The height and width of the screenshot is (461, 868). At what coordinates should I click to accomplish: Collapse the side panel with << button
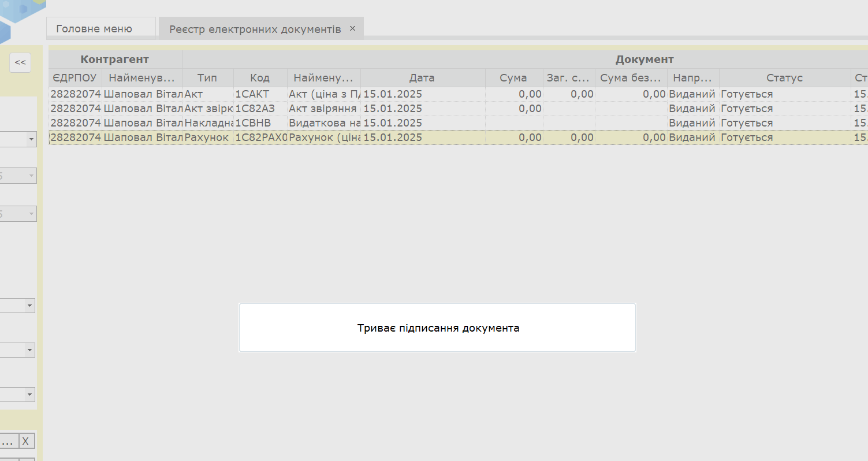(20, 62)
